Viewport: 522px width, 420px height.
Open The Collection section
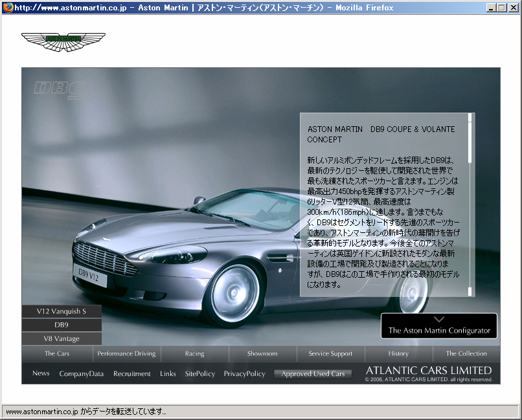coord(466,353)
